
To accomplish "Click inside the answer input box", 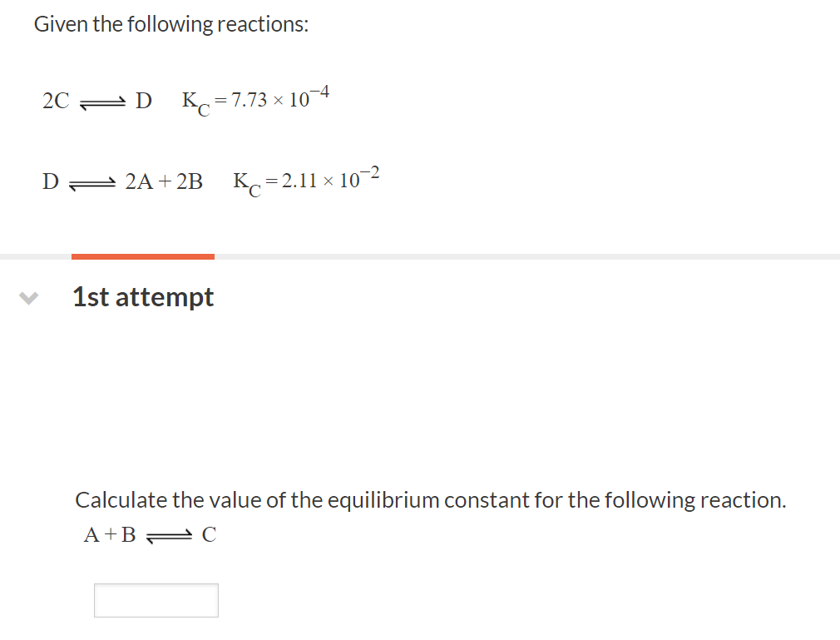I will pos(156,600).
